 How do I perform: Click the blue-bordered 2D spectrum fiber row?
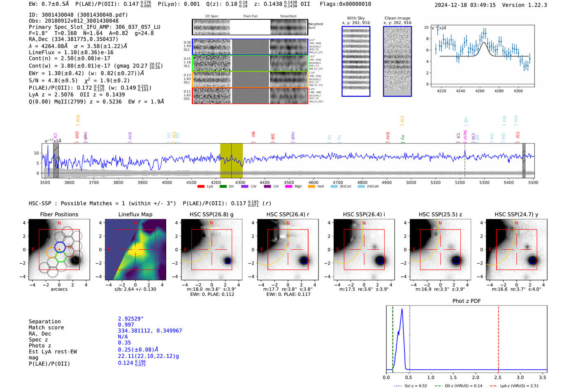click(x=250, y=47)
